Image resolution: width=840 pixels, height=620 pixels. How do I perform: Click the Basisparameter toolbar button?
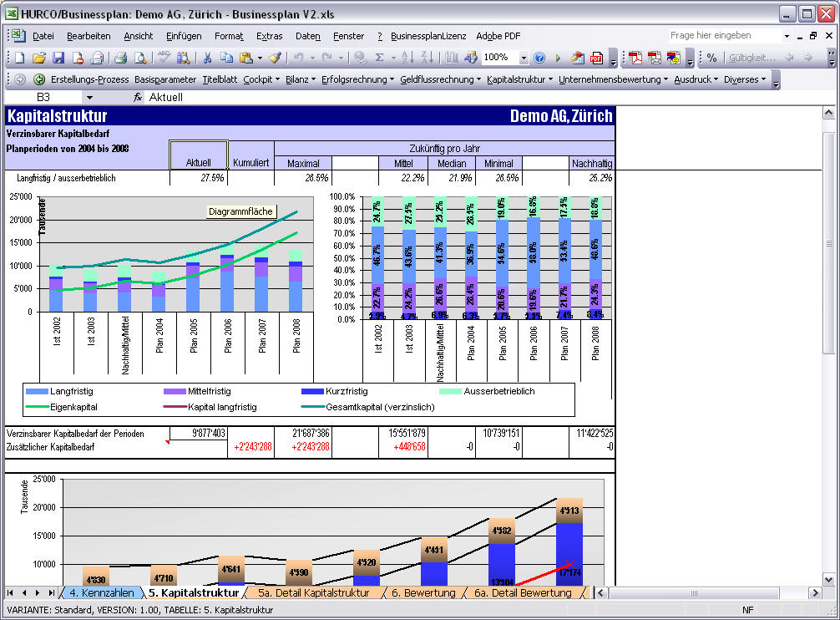[x=165, y=79]
